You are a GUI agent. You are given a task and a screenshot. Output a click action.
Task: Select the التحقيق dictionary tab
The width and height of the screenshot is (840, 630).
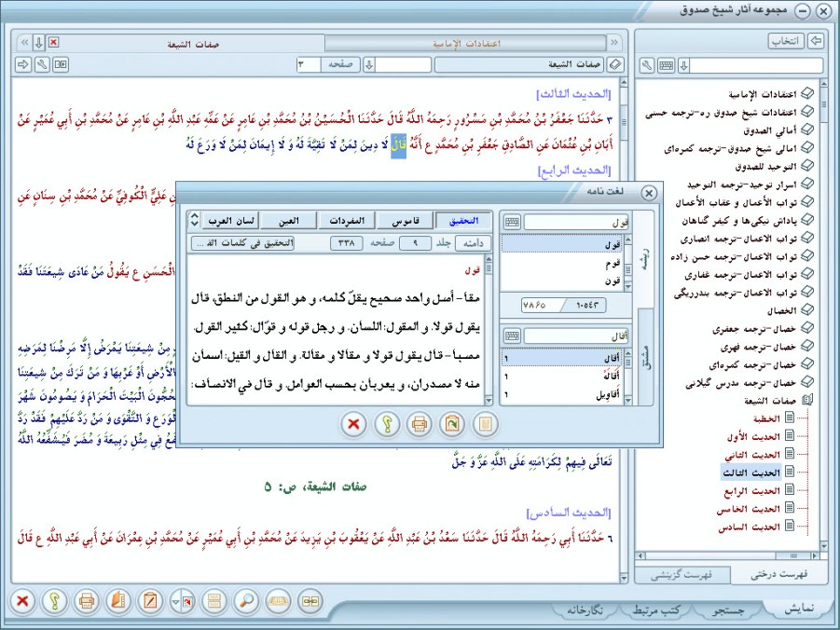(x=463, y=220)
